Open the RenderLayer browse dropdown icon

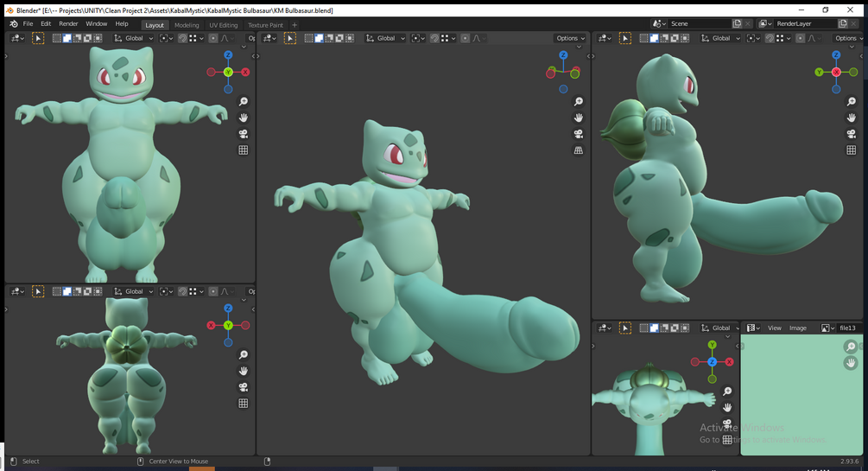tap(765, 24)
